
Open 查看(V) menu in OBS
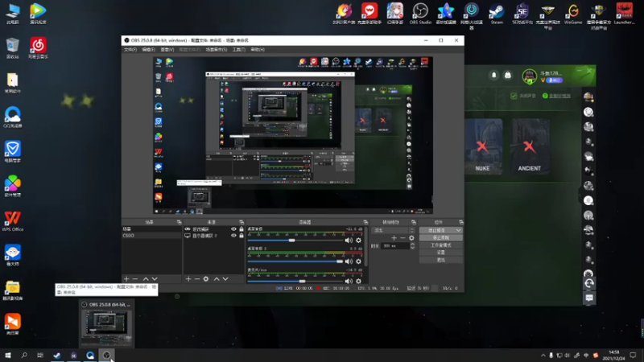click(167, 49)
